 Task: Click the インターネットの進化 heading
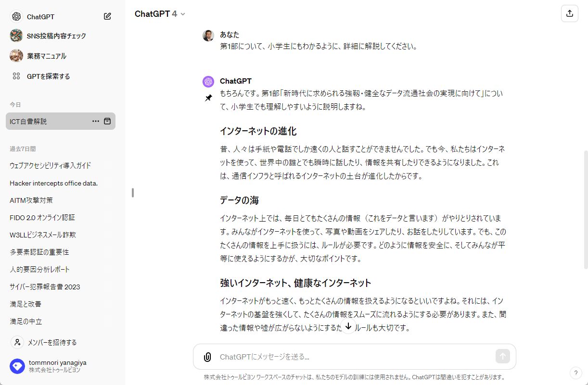(258, 131)
